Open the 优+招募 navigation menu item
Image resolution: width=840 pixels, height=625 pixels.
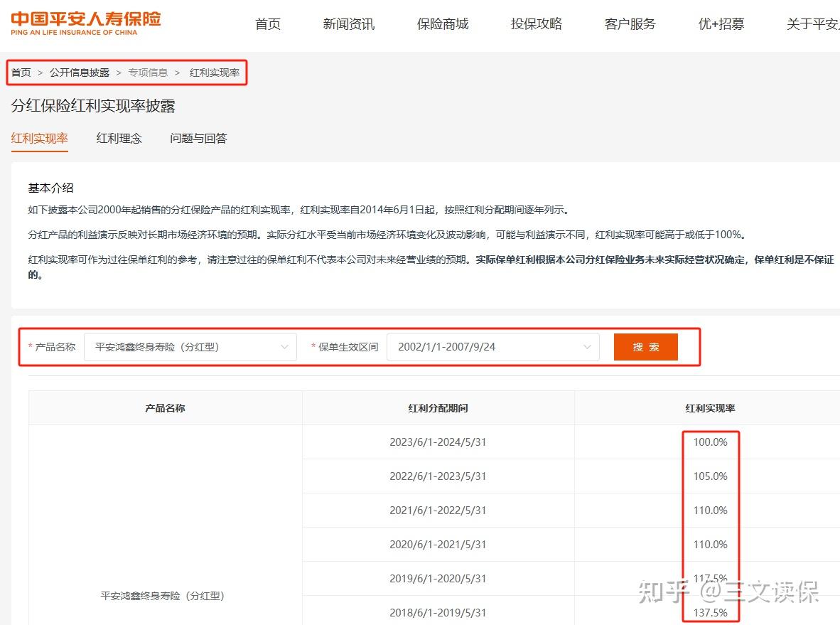tap(721, 24)
